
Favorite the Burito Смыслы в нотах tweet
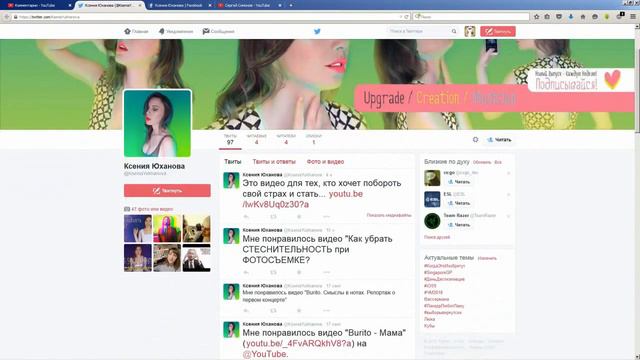coord(299,311)
